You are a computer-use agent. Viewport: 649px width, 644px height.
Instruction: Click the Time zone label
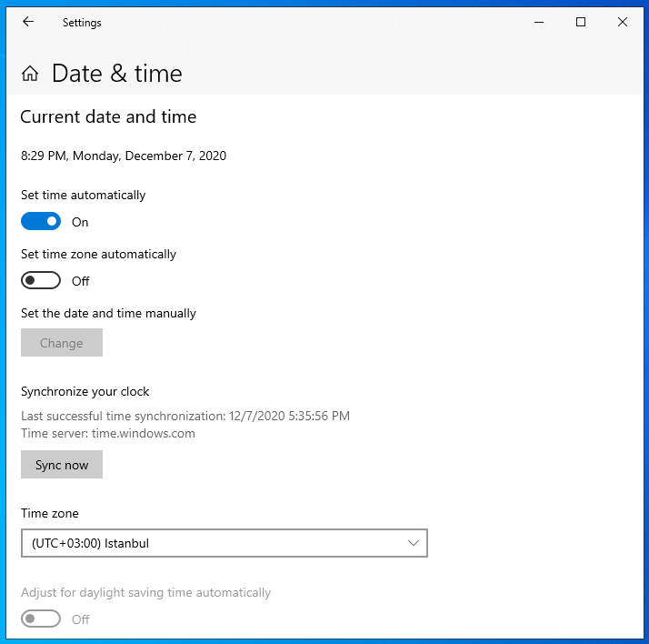click(x=50, y=514)
